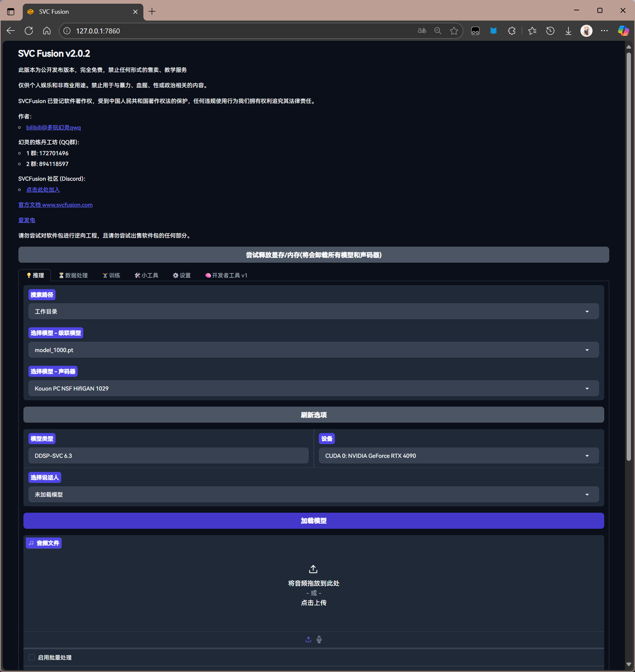
Task: Click the translate page icon
Action: pos(422,31)
